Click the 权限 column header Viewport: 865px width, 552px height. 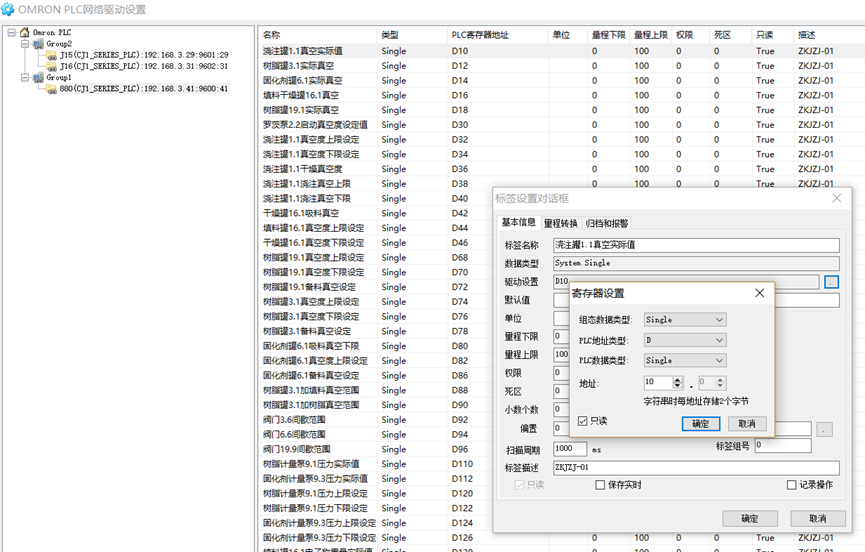click(691, 35)
